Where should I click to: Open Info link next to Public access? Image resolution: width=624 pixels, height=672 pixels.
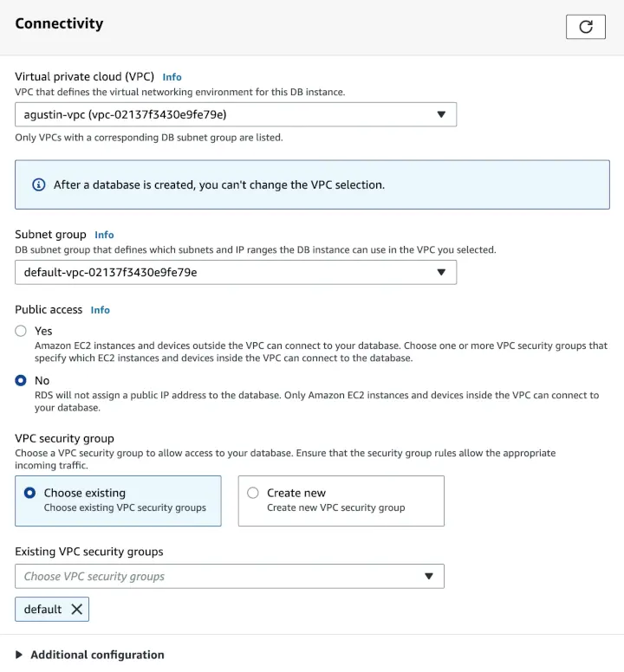(101, 310)
